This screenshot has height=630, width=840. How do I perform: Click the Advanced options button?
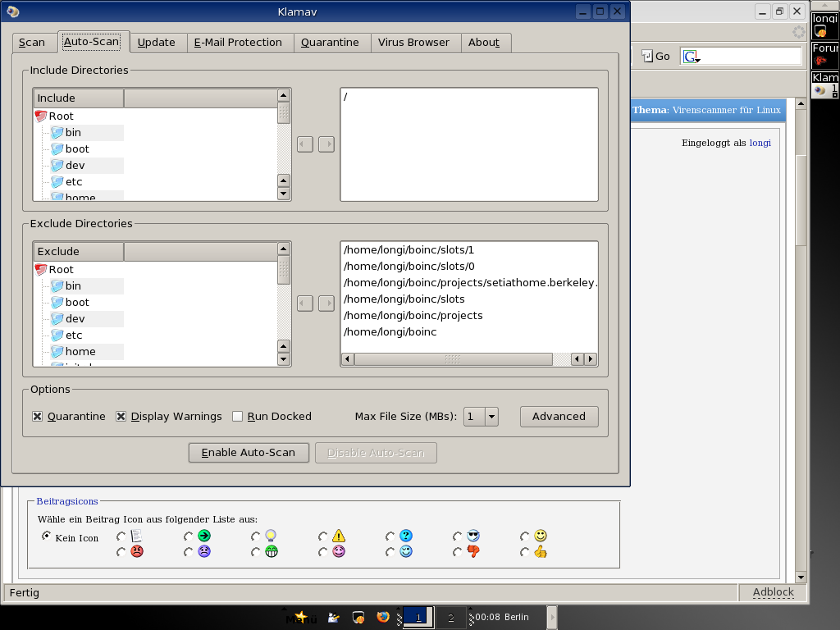point(559,416)
